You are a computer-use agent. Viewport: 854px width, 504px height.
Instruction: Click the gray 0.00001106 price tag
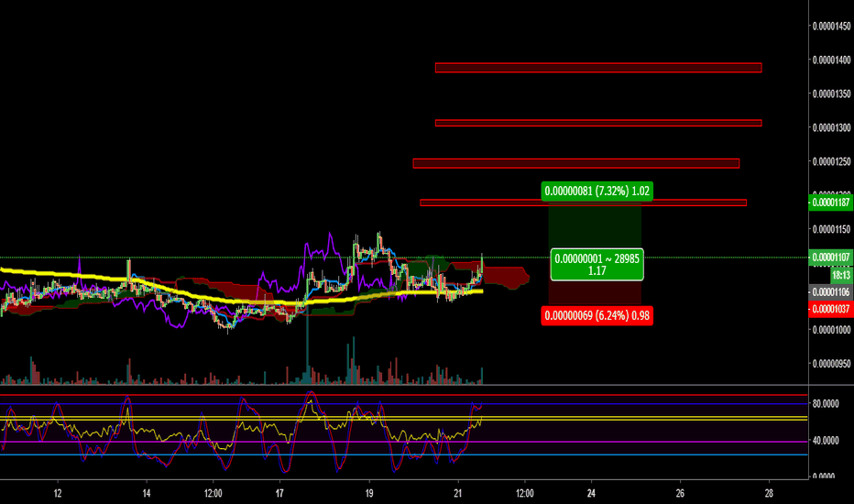point(831,292)
